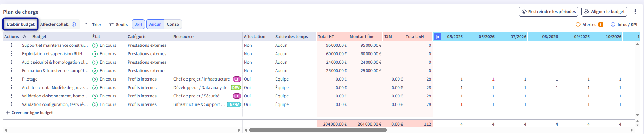Click the green DEV badge on Développeur / Data analyste

[236, 88]
